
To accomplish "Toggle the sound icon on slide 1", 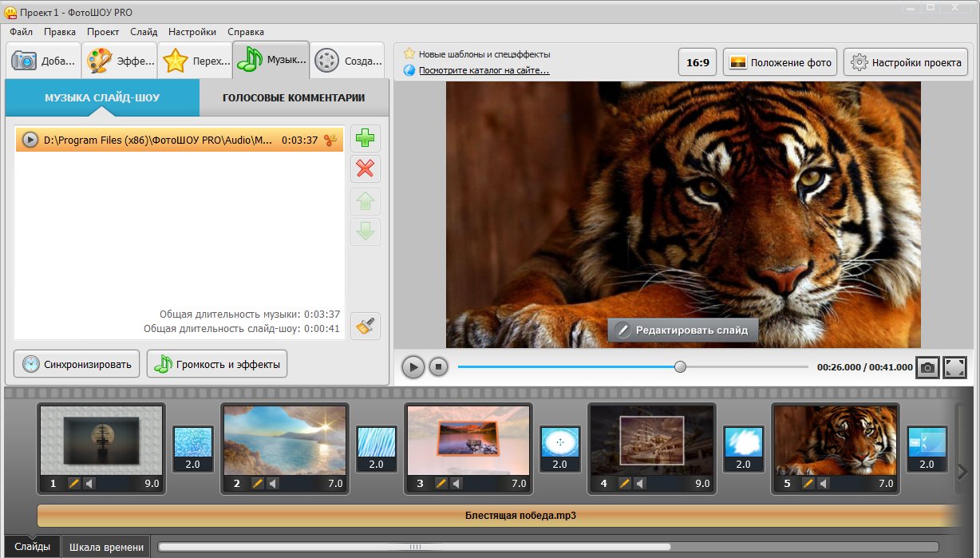I will pos(89,483).
